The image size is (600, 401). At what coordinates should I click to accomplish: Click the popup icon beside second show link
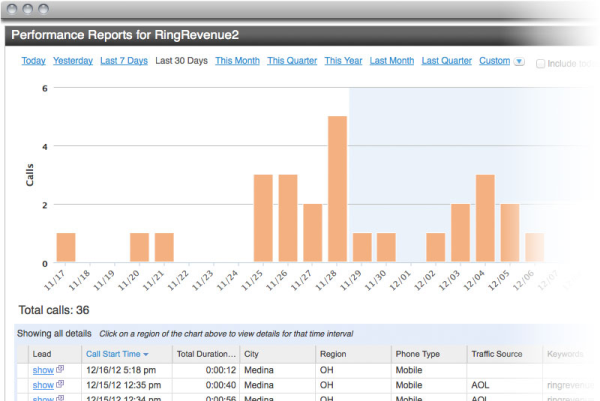pos(60,385)
